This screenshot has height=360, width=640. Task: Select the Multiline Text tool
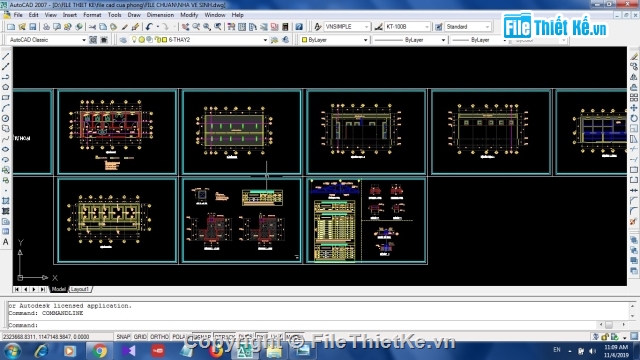(x=6, y=242)
